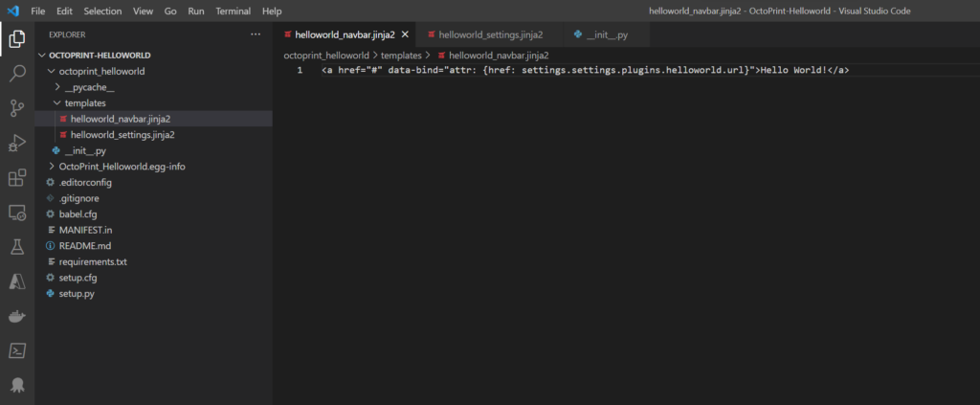Click templates in the breadcrumb
The width and height of the screenshot is (980, 405).
coord(401,56)
